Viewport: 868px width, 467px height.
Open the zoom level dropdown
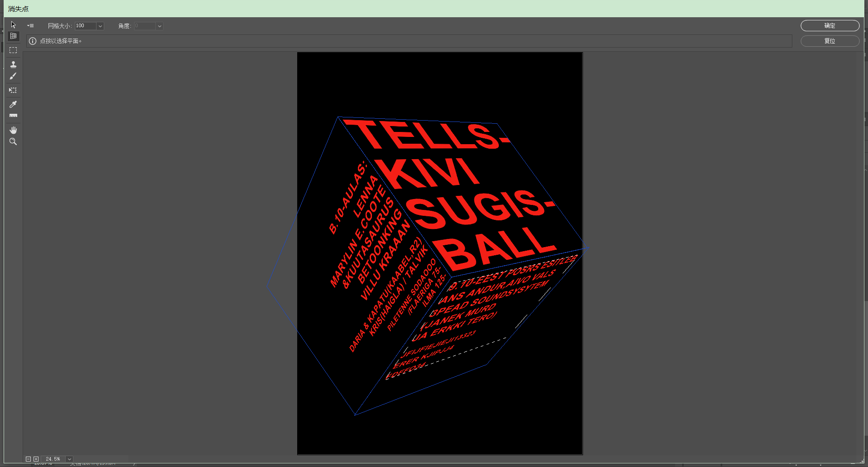point(69,459)
